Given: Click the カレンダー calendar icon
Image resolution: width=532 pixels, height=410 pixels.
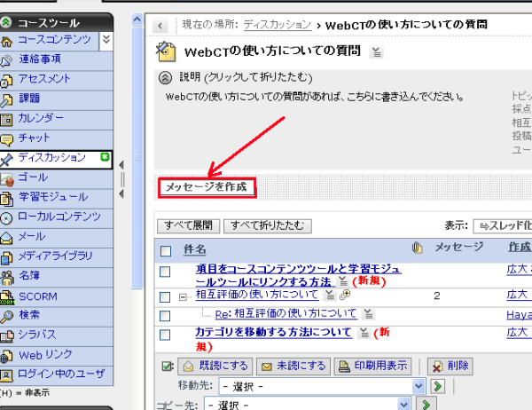Looking at the screenshot, I should (x=6, y=120).
